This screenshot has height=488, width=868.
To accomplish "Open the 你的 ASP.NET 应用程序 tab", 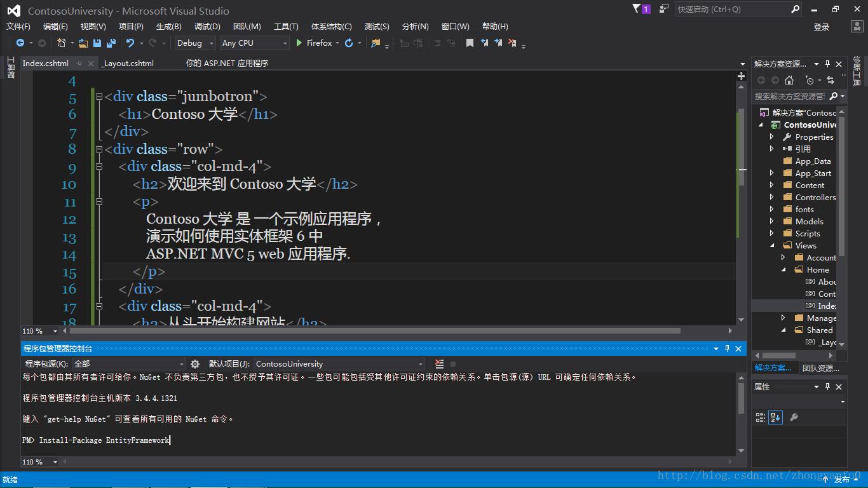I will 227,64.
